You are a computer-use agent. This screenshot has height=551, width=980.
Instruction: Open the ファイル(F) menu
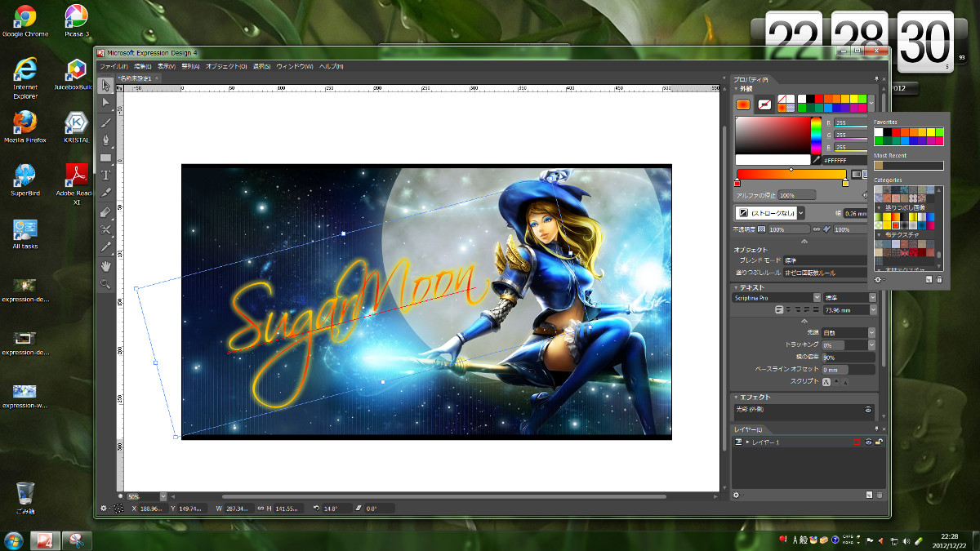click(113, 66)
